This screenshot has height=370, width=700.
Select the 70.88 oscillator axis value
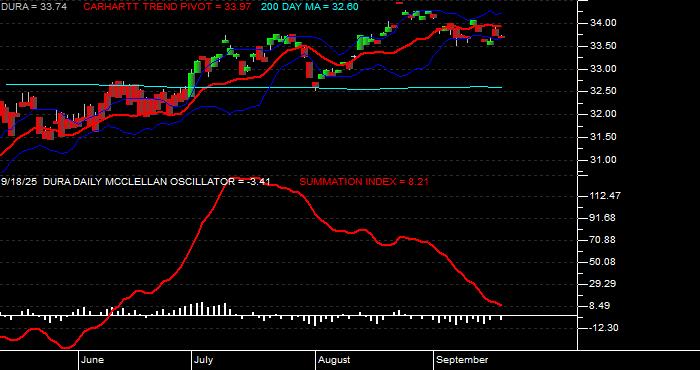[x=604, y=240]
